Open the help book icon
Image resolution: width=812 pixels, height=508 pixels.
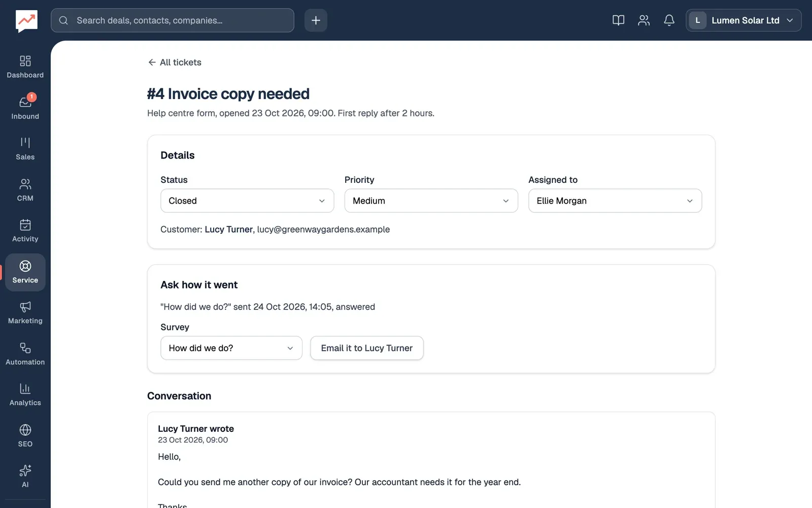(618, 20)
